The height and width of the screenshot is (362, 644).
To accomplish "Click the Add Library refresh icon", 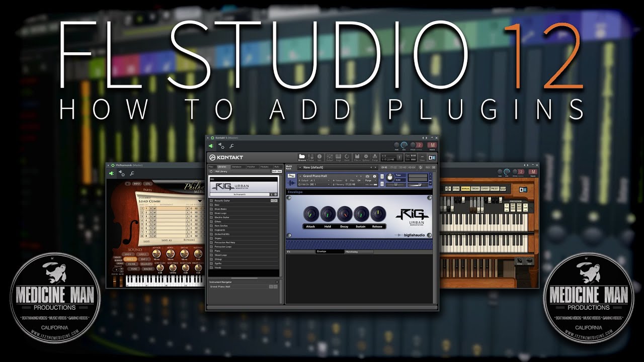I will pyautogui.click(x=211, y=171).
